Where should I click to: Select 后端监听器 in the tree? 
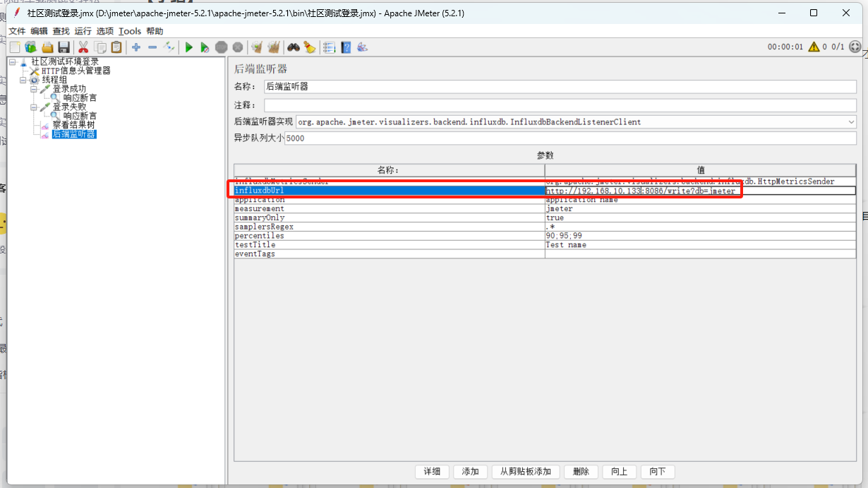point(73,134)
